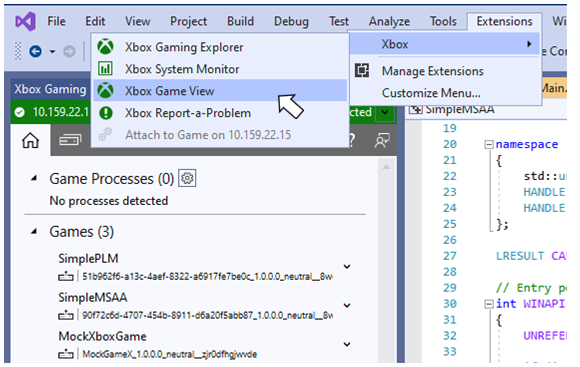This screenshot has height=367, width=580.
Task: Collapse the Game Processes section
Action: click(34, 178)
